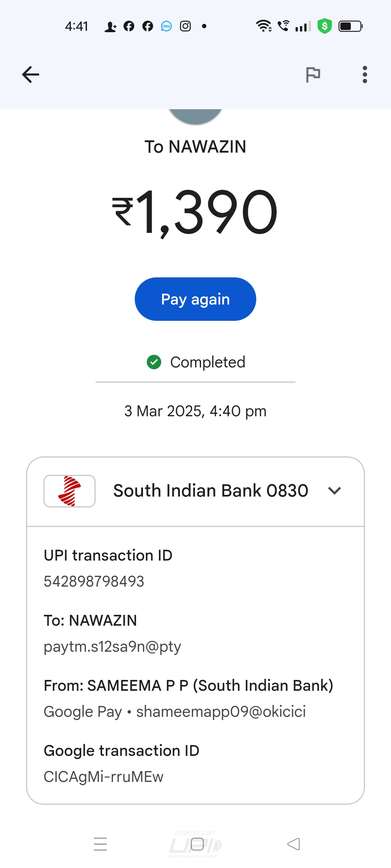Viewport: 391px width, 868px height.
Task: Tap the Android back navigation triangle
Action: point(294,844)
